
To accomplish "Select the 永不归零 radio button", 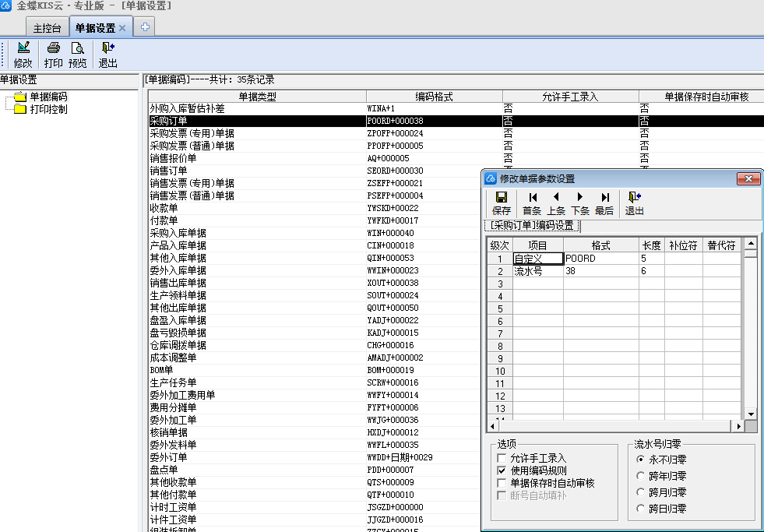I will pos(641,460).
